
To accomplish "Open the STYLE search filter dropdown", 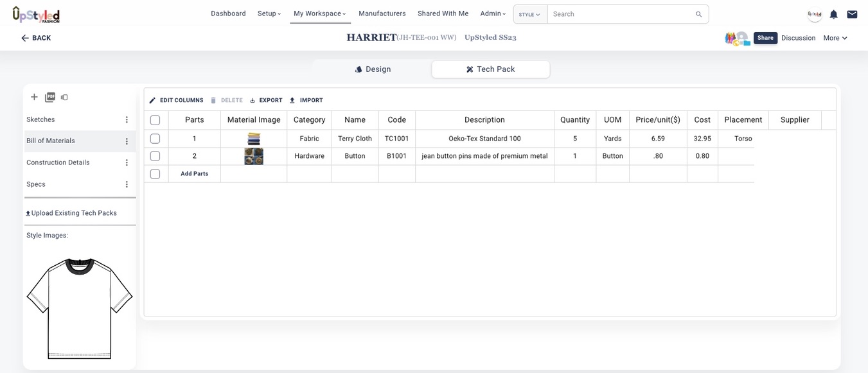I will tap(529, 14).
